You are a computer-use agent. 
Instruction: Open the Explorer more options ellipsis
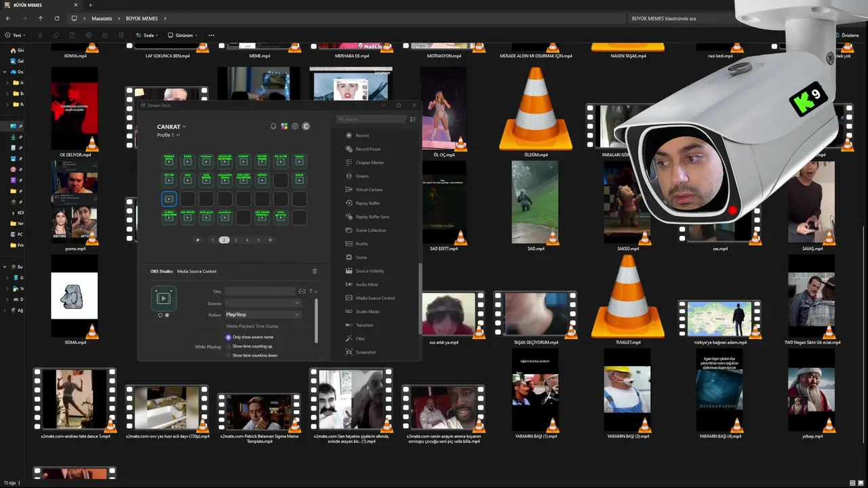pyautogui.click(x=212, y=35)
